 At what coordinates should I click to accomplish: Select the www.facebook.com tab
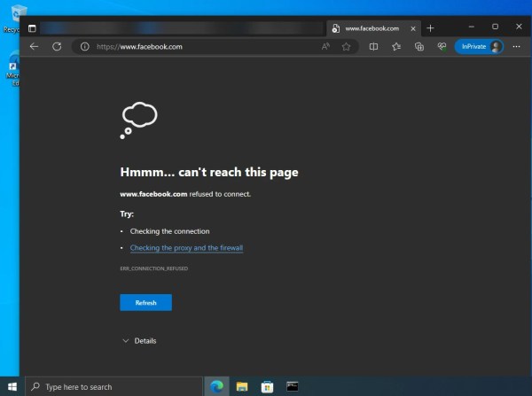click(x=372, y=28)
